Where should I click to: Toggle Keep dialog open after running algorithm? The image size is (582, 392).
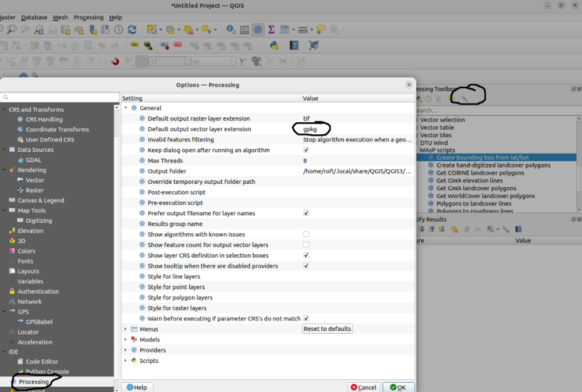coord(306,150)
